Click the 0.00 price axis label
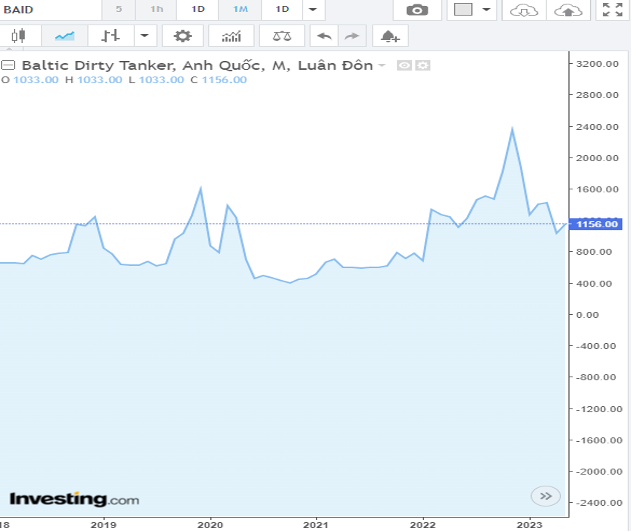The height and width of the screenshot is (532, 632). tap(587, 315)
